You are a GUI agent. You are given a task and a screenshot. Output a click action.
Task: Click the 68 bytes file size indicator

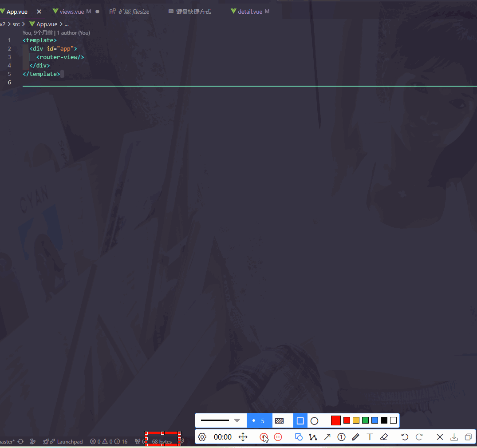pos(162,441)
